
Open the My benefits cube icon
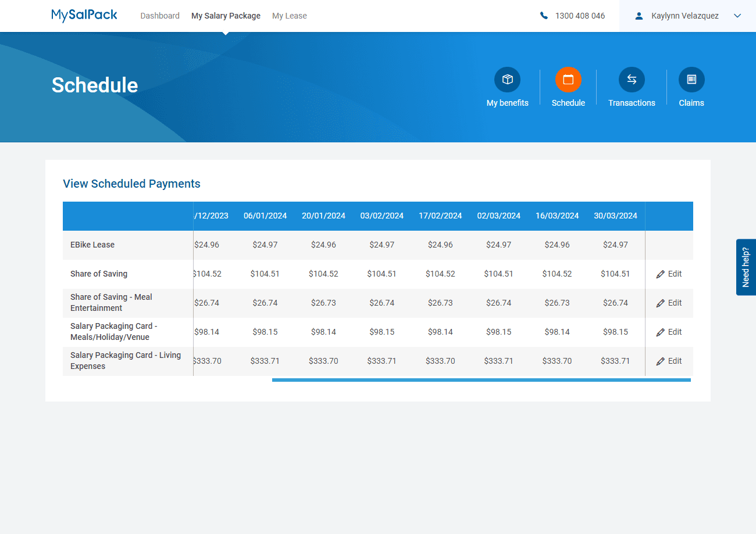[x=507, y=80]
